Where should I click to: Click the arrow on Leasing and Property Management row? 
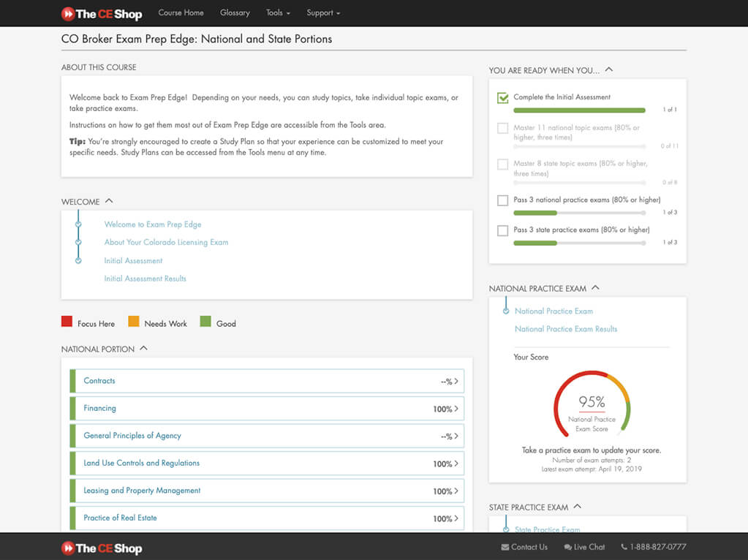tap(456, 491)
